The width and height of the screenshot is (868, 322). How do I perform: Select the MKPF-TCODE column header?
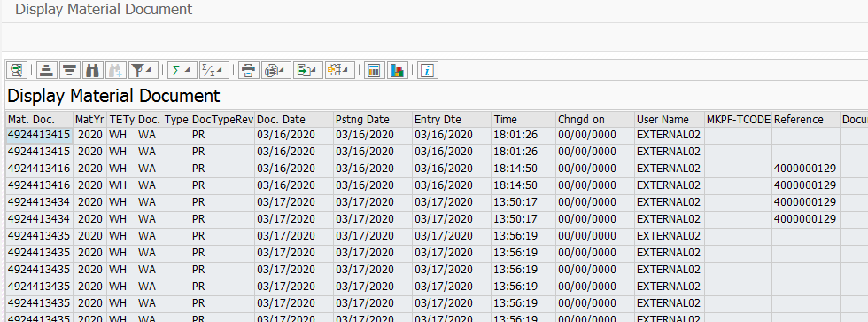click(x=739, y=119)
